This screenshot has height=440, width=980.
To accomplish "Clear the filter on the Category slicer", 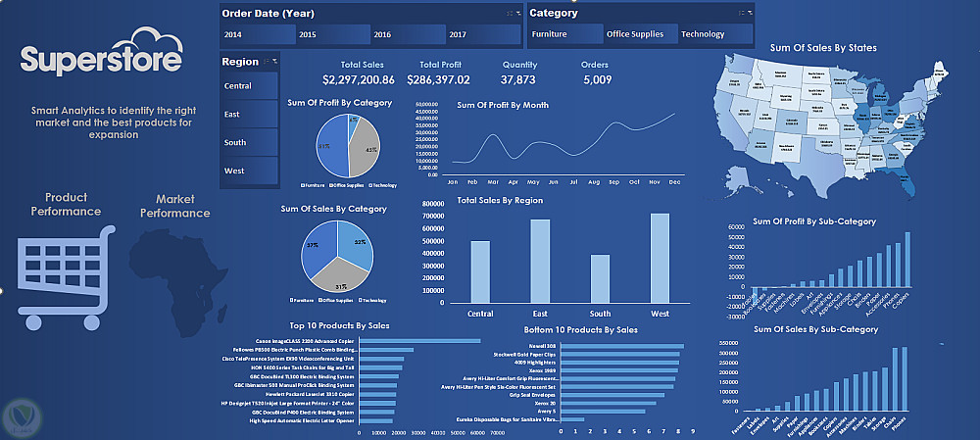I will (x=750, y=13).
